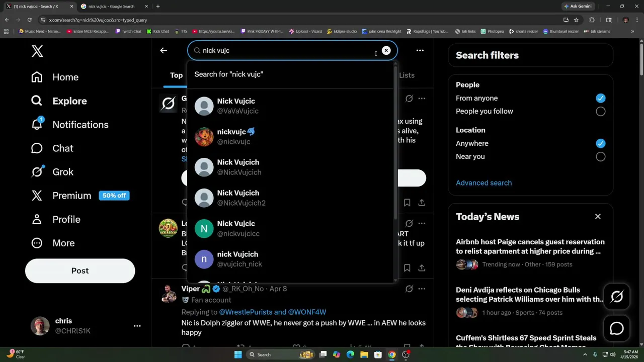Open Grok in the sidebar
Viewport: 644px width, 362px height.
(x=52, y=172)
